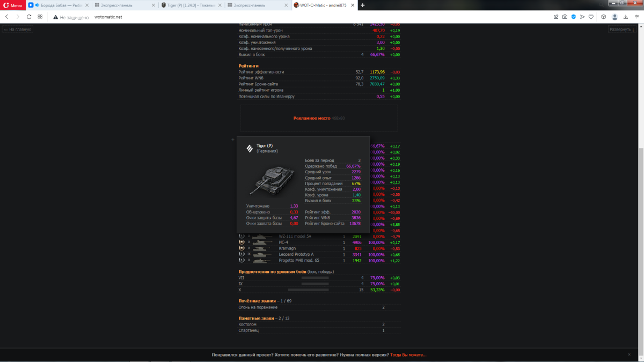Switch to the Борода Бабая tab
Screen dimensions: 644x362
(x=58, y=5)
